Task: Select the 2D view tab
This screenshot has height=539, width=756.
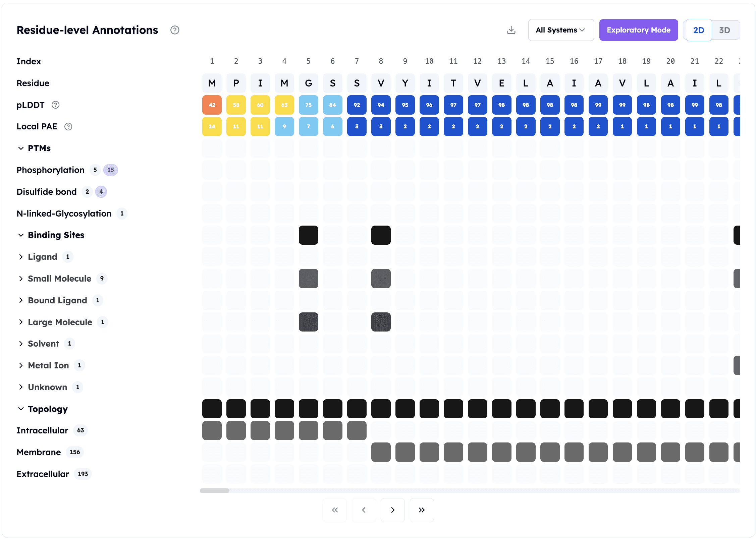Action: 699,30
